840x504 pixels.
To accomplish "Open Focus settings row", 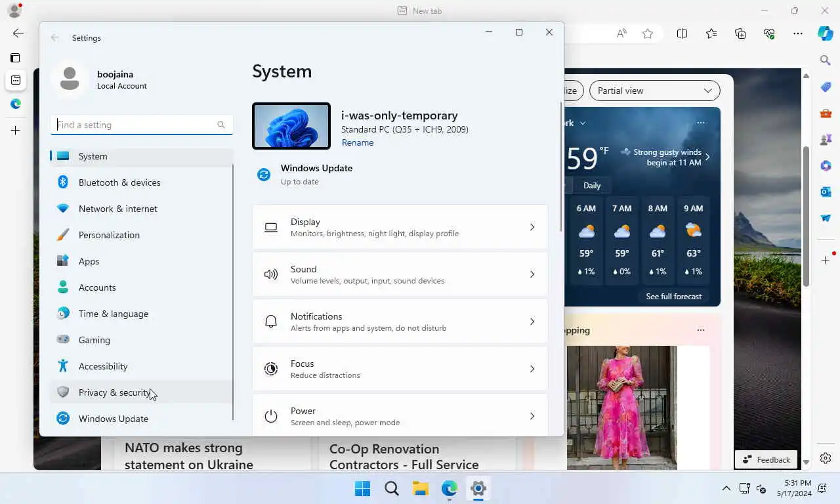I will click(x=400, y=369).
